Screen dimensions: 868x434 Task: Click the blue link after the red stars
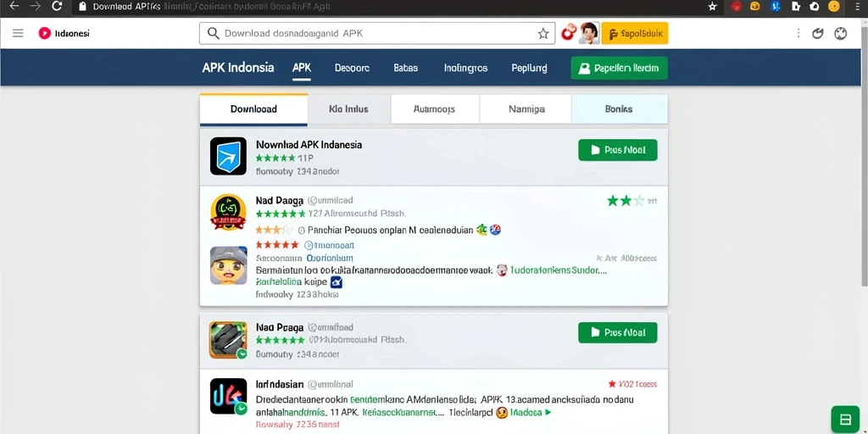330,245
